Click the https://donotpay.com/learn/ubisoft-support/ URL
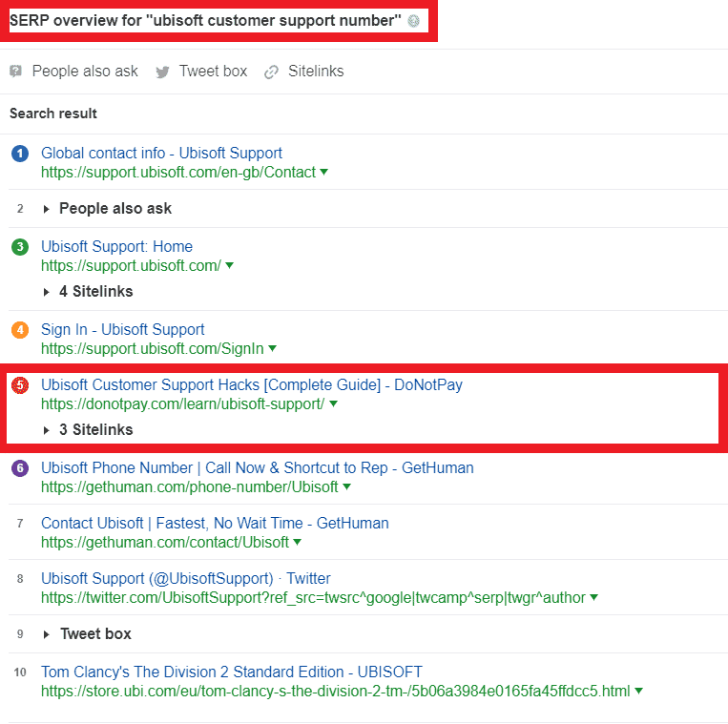728x724 pixels. (x=183, y=403)
